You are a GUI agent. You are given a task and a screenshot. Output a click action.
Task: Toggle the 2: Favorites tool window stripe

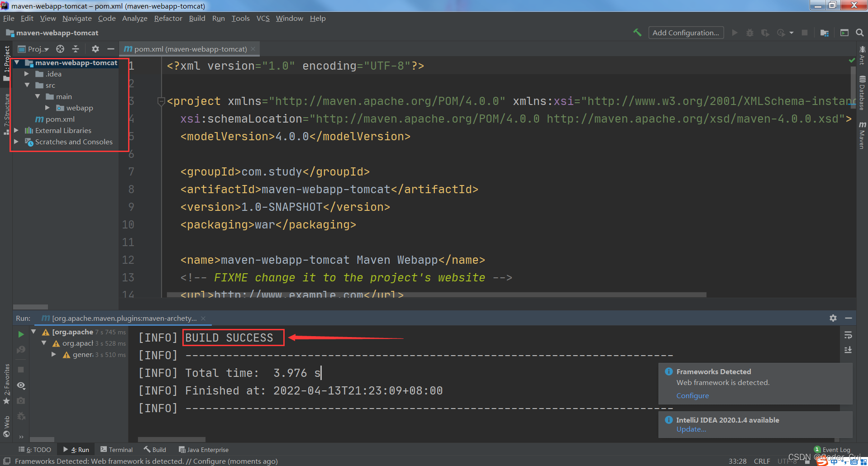pos(6,384)
